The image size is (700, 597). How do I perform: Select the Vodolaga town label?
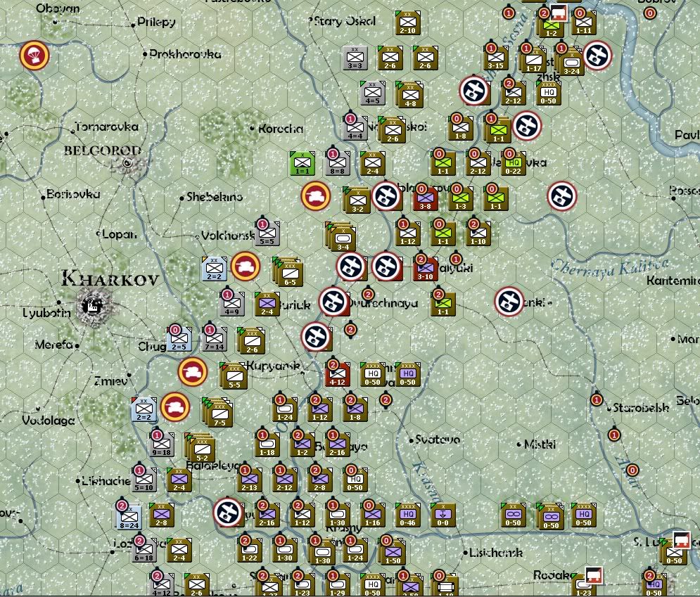click(49, 421)
